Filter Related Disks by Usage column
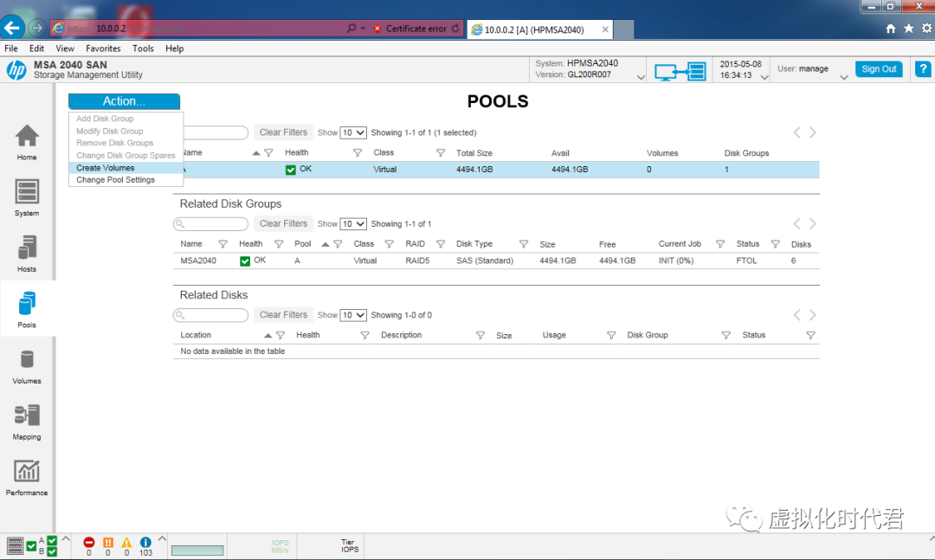The height and width of the screenshot is (560, 935). tap(610, 336)
